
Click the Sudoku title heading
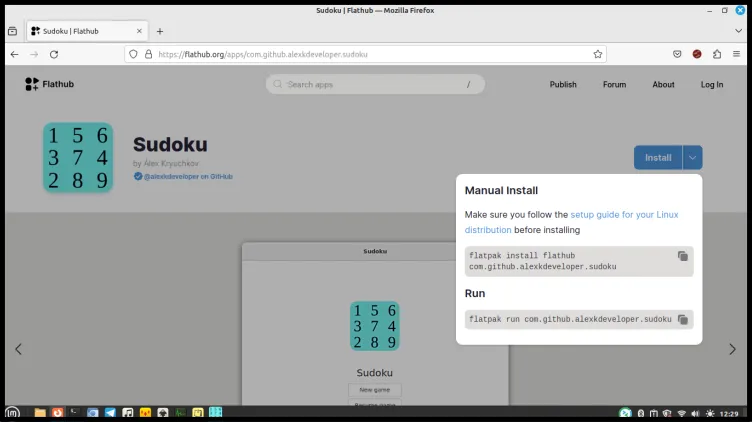click(x=170, y=144)
